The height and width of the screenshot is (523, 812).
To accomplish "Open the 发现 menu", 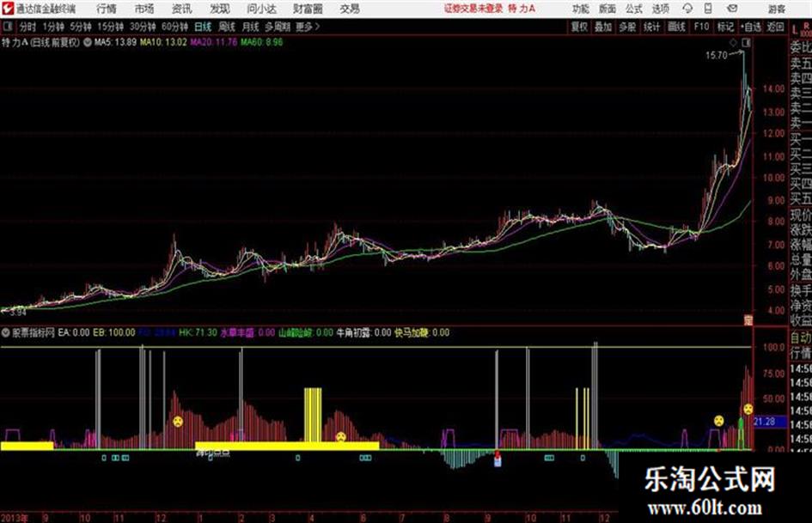I will [x=220, y=9].
